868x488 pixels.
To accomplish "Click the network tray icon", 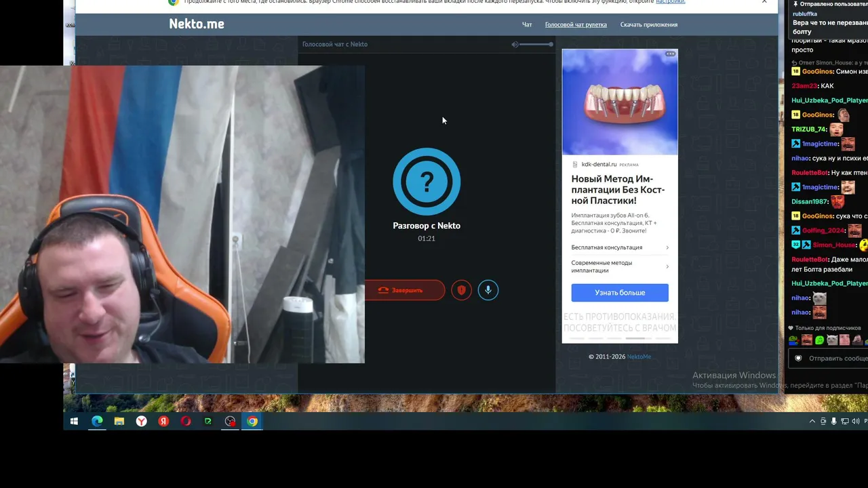I will 844,422.
